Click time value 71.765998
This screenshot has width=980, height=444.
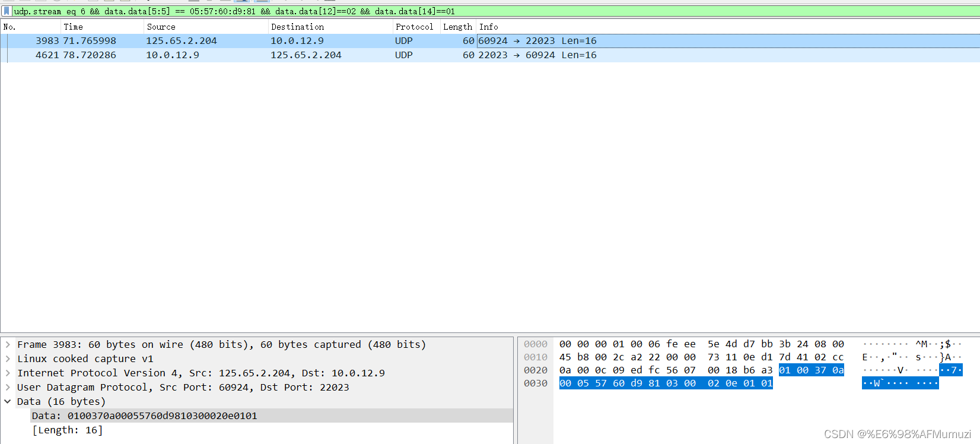pyautogui.click(x=90, y=41)
